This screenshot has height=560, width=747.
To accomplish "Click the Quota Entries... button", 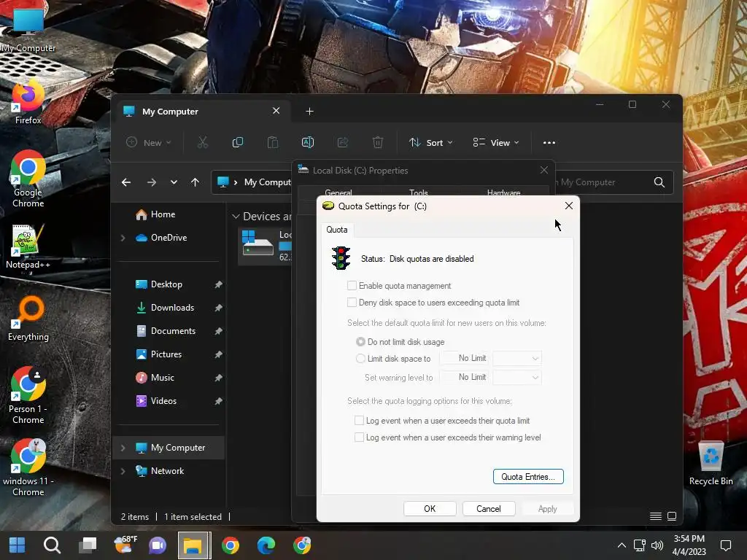I will coord(528,477).
